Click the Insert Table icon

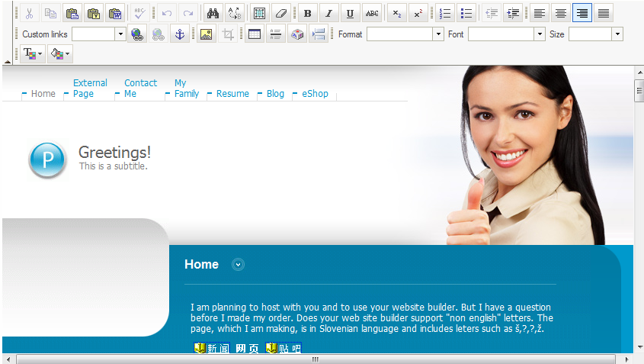255,34
